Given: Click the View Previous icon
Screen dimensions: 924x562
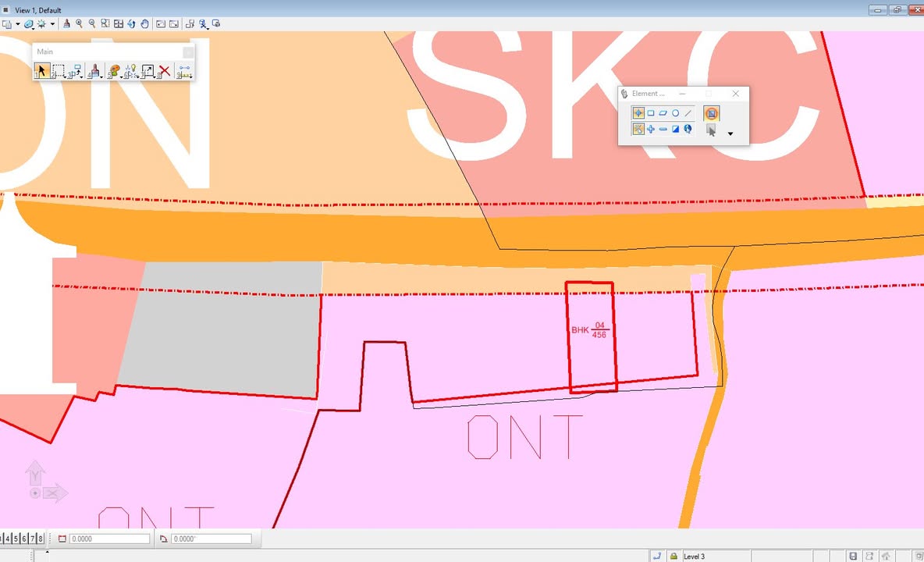Looking at the screenshot, I should click(161, 24).
